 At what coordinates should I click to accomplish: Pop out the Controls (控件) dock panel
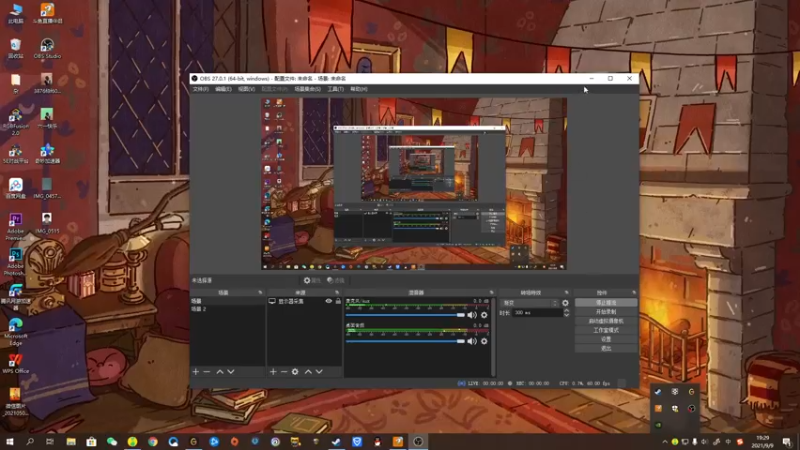(x=634, y=293)
